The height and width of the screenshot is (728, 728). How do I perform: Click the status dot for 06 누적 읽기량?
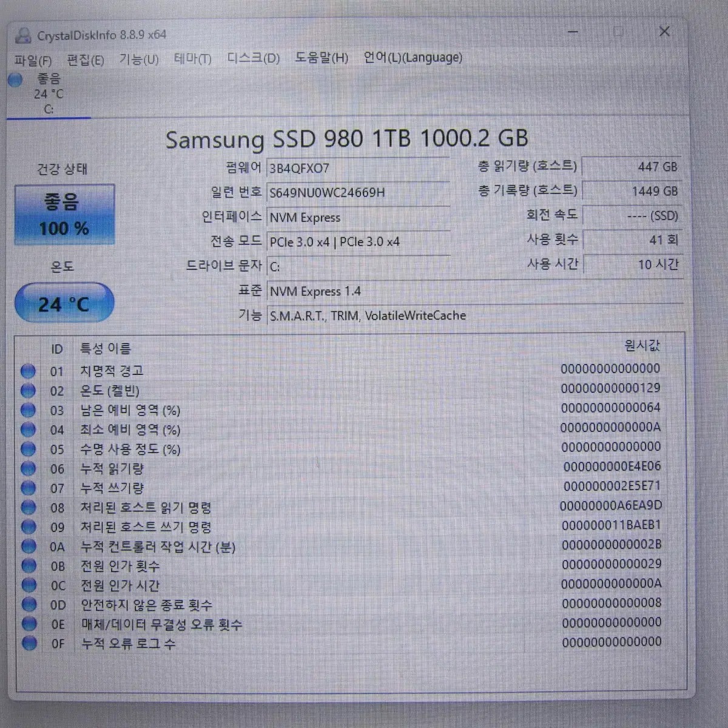click(x=28, y=468)
